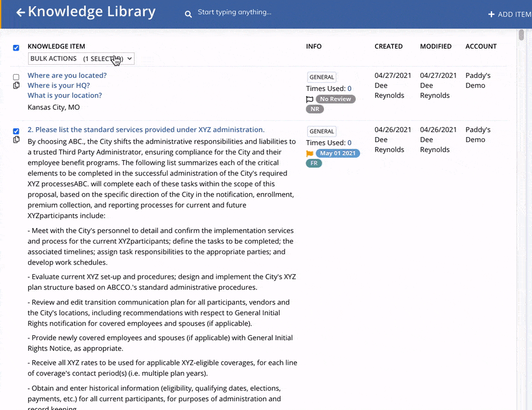
Task: Open the 'What is your location?' link
Action: click(x=65, y=95)
